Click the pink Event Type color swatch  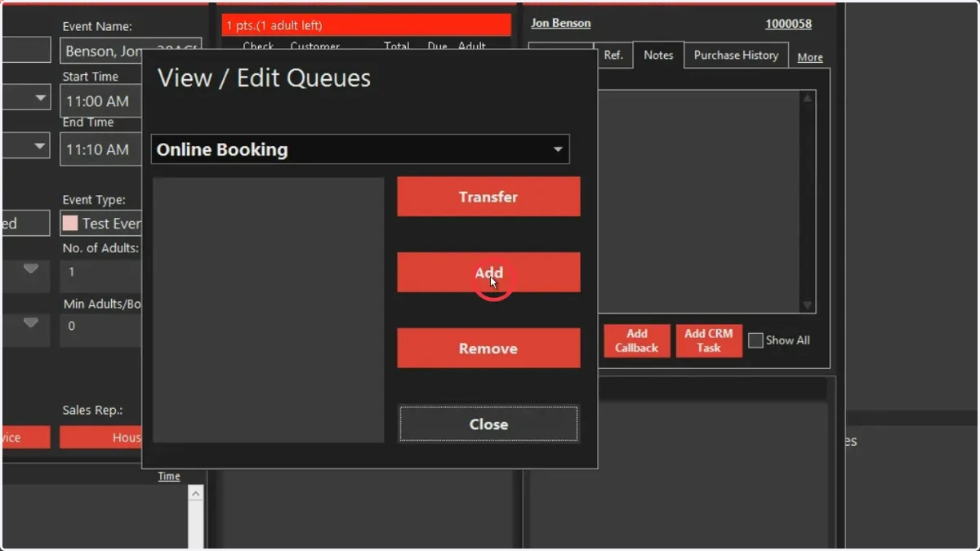click(70, 223)
